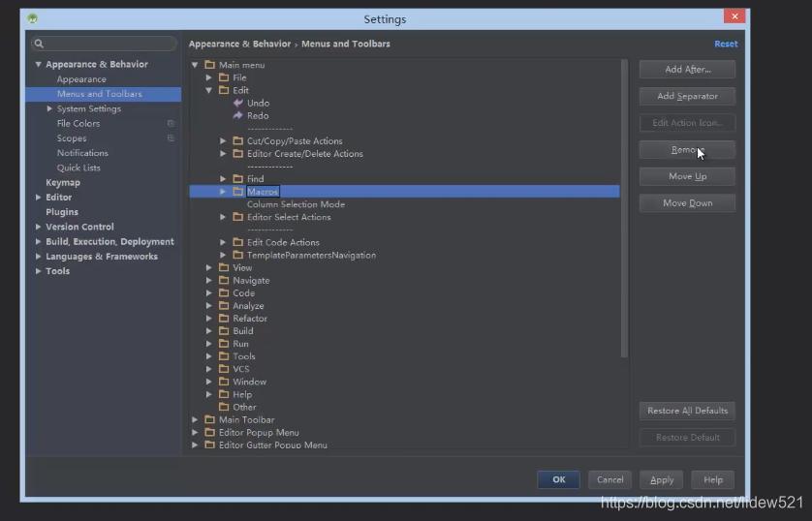The width and height of the screenshot is (812, 521).
Task: Select the Editor Gutter Popup Menu row
Action: [272, 444]
